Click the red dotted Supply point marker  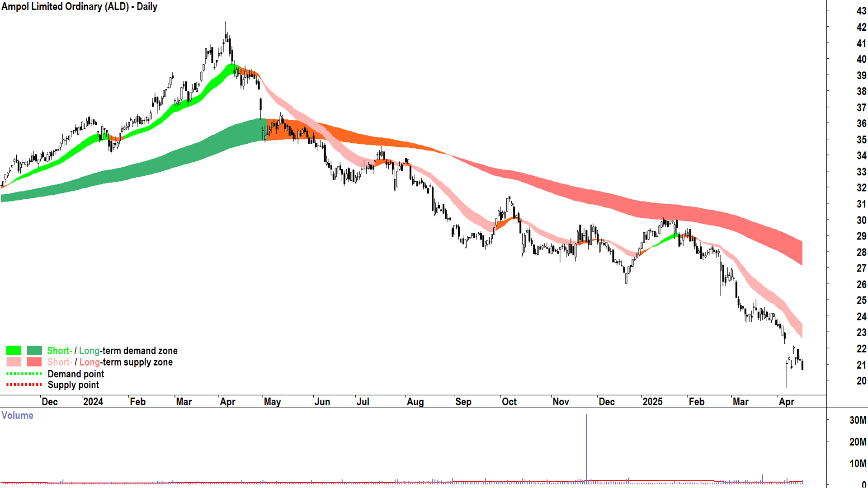(x=24, y=385)
